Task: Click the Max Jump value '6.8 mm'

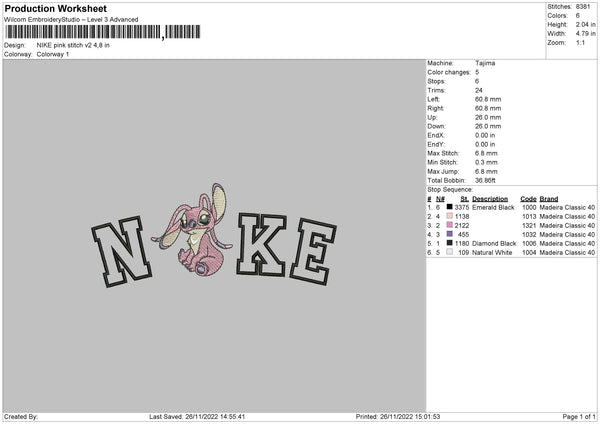Action: coord(486,171)
